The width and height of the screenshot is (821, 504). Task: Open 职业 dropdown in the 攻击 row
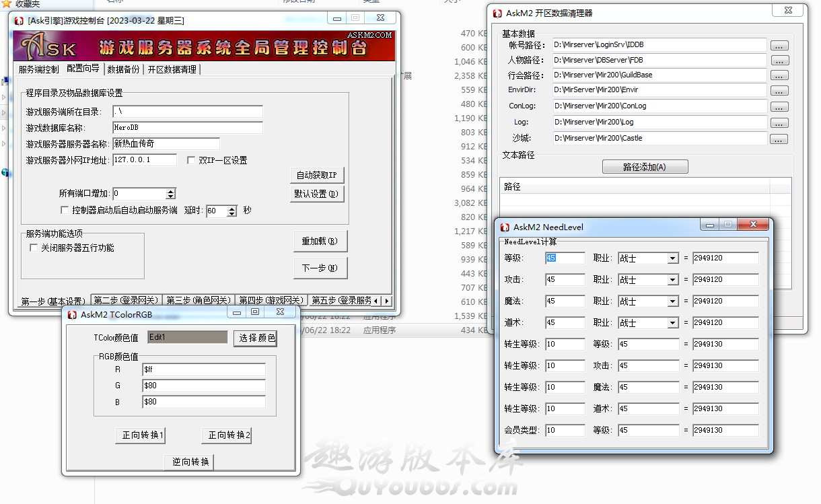[672, 280]
